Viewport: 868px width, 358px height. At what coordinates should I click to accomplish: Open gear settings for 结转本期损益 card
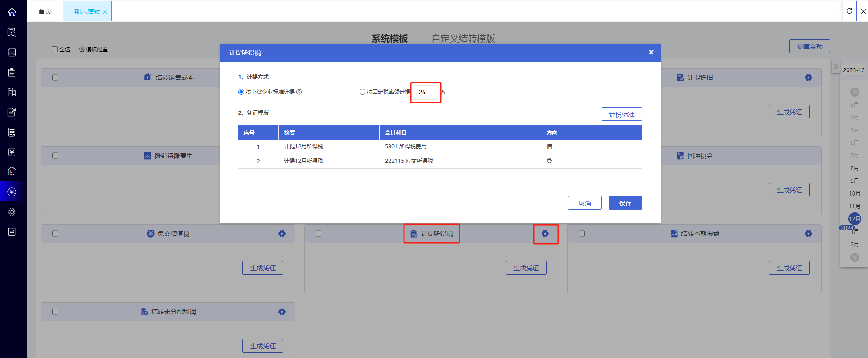point(809,234)
